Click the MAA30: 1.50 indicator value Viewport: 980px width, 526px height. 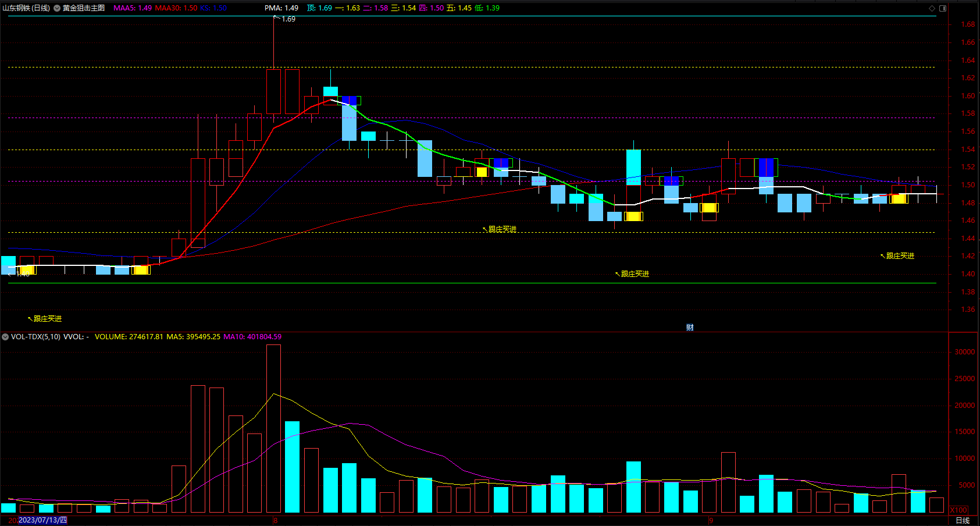pos(176,8)
